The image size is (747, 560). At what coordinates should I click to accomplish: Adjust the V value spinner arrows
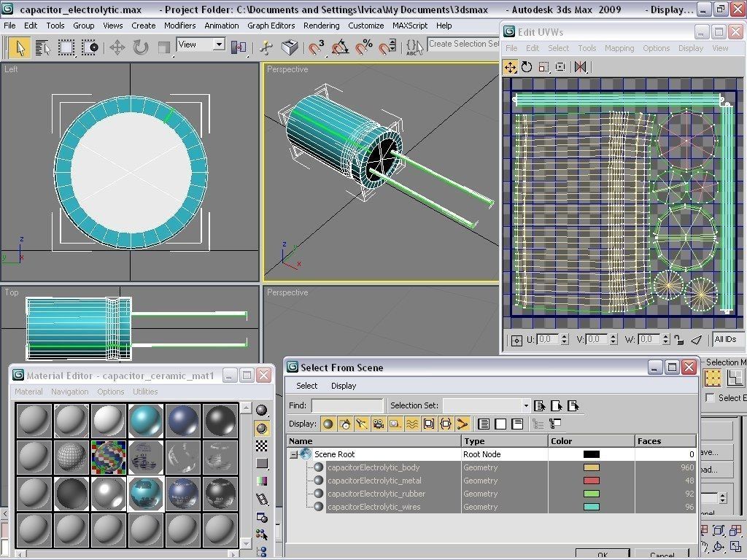pyautogui.click(x=614, y=340)
